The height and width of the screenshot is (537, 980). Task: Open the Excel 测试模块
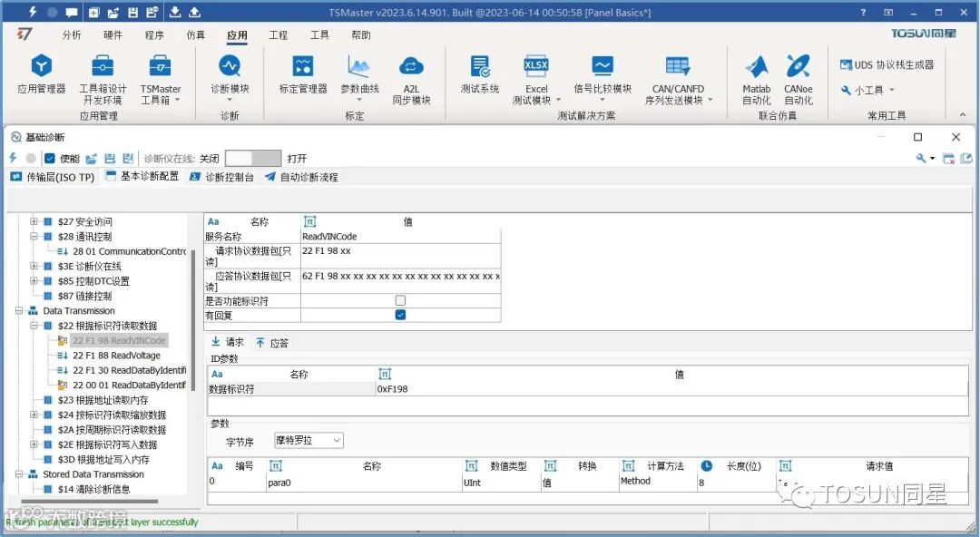coord(536,79)
